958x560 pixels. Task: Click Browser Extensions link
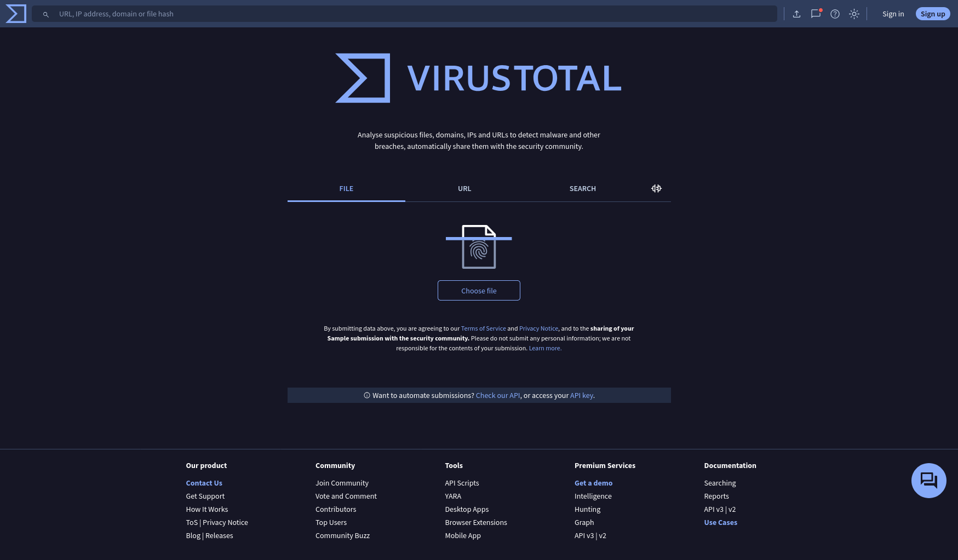pyautogui.click(x=476, y=522)
